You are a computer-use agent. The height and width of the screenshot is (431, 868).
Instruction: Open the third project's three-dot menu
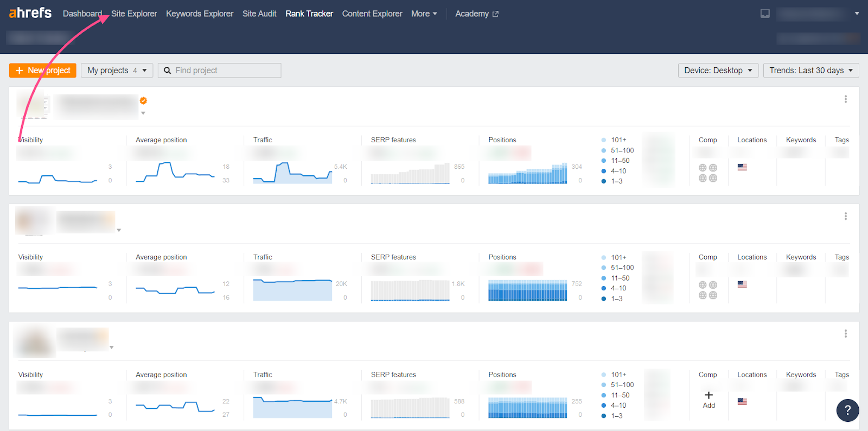(845, 334)
